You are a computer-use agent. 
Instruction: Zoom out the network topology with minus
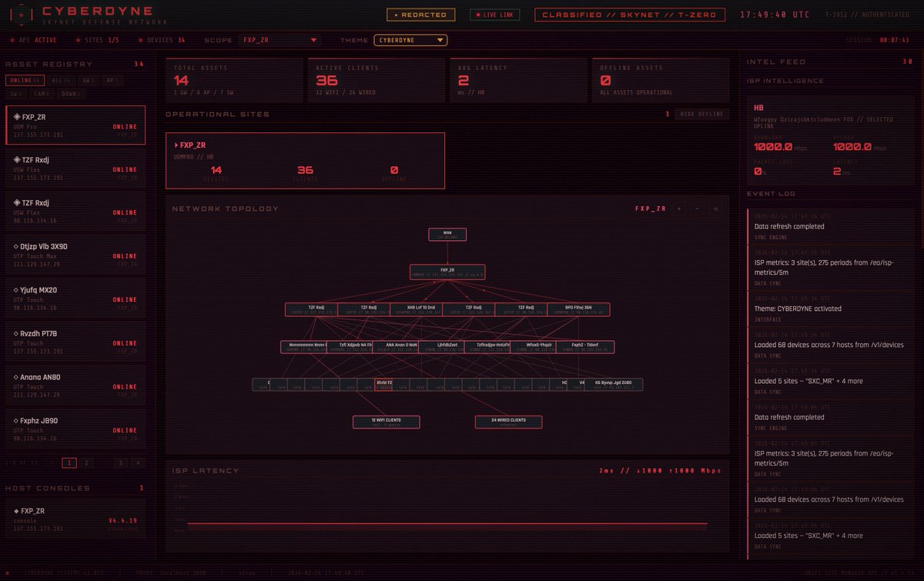point(698,209)
